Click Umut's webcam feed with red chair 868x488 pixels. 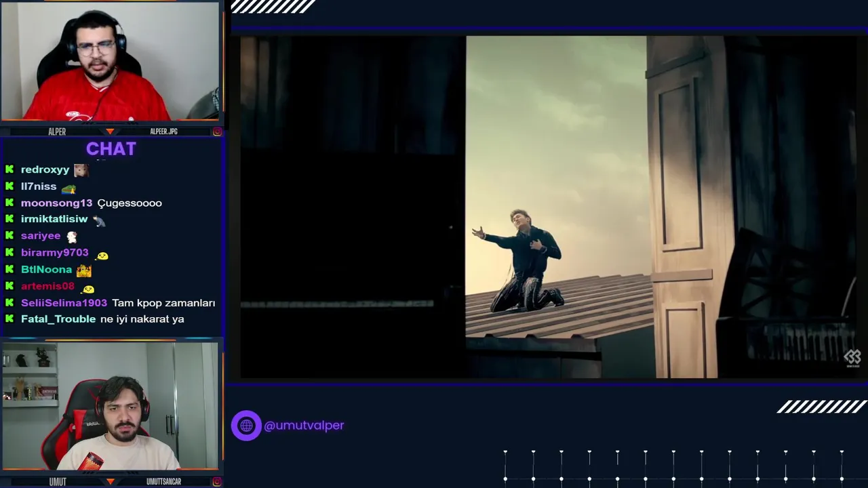click(x=110, y=405)
